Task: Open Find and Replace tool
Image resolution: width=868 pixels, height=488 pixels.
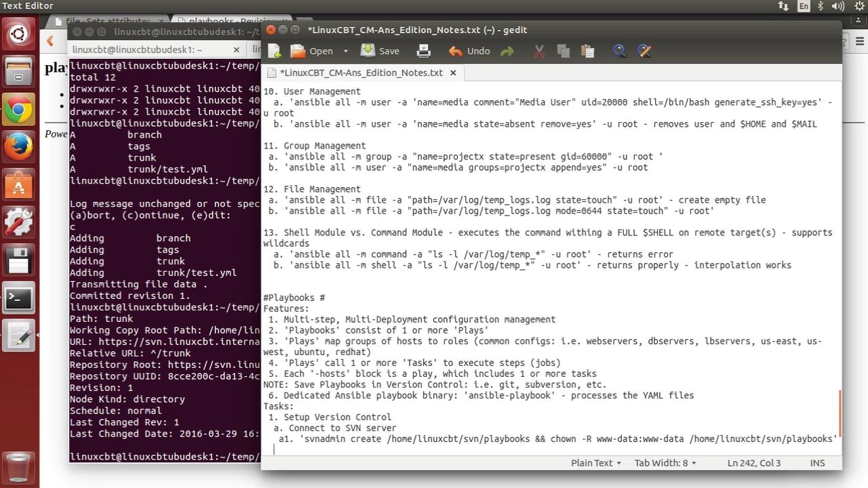Action: click(x=644, y=51)
